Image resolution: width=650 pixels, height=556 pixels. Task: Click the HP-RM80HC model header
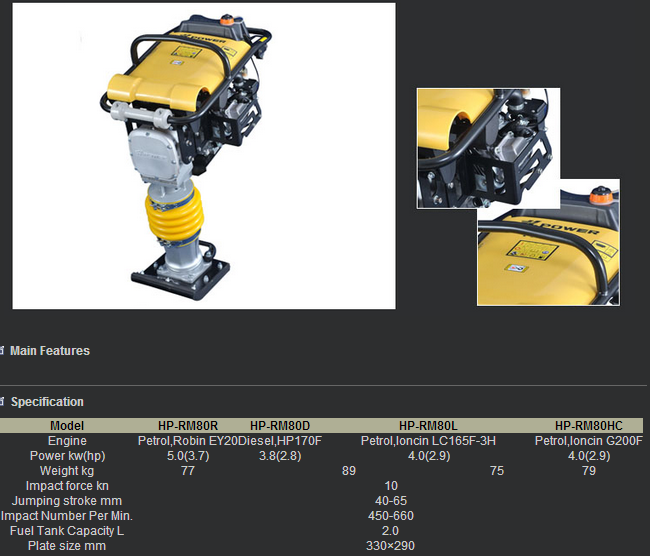coord(589,426)
